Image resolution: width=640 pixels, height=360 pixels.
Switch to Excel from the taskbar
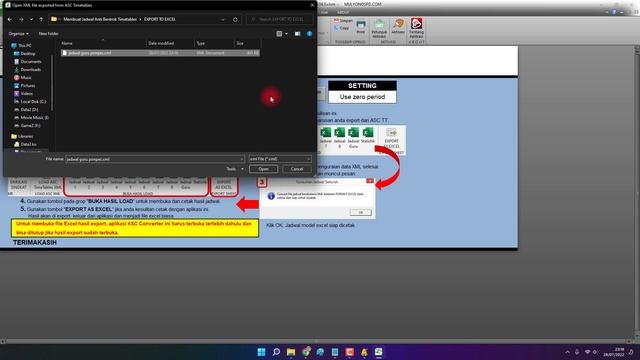coord(379,352)
